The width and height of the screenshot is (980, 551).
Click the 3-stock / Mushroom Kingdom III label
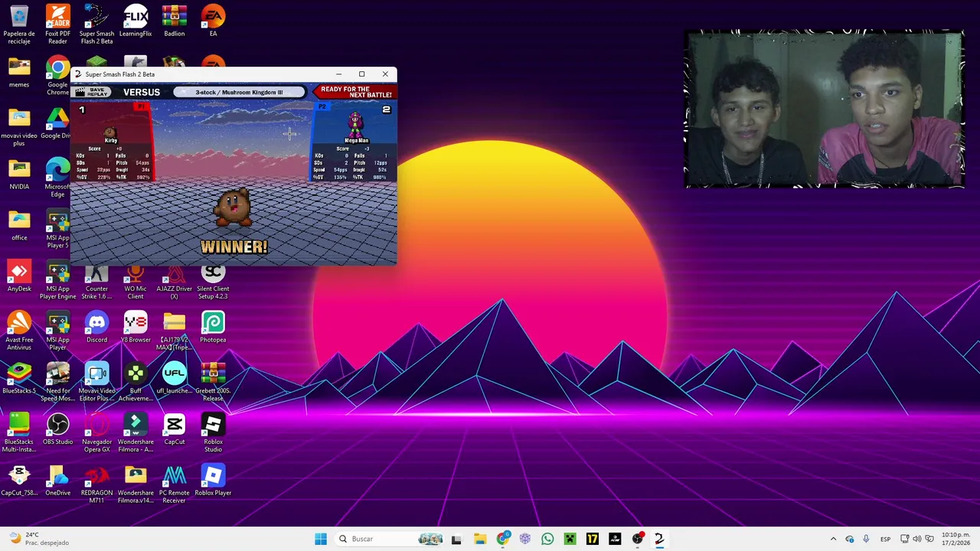pyautogui.click(x=239, y=93)
